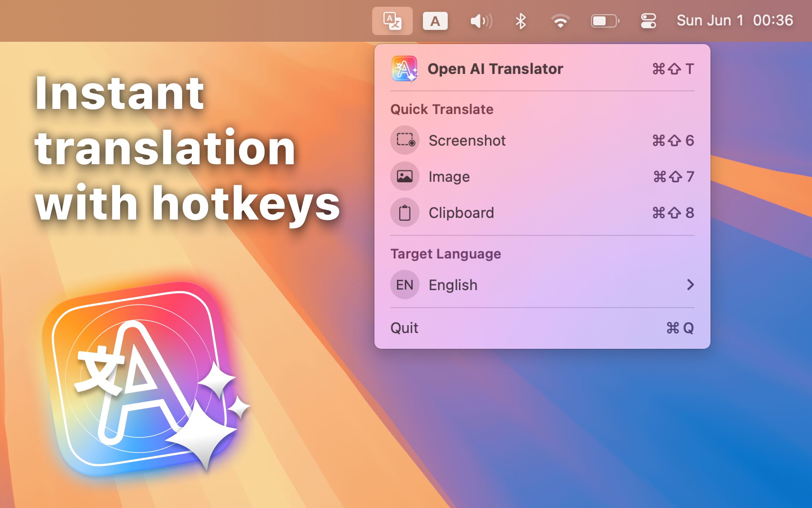The height and width of the screenshot is (508, 812).
Task: Select Clipboard quick translate option
Action: pos(542,213)
